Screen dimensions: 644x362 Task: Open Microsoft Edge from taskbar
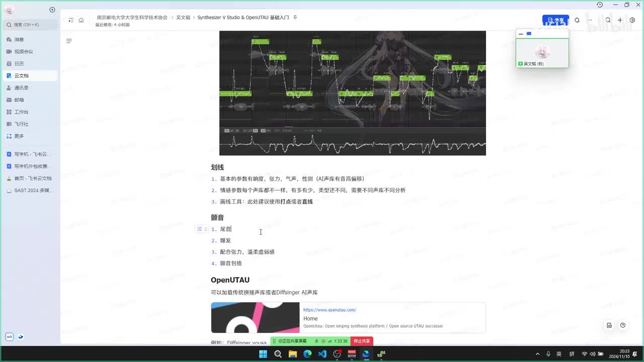pos(307,354)
